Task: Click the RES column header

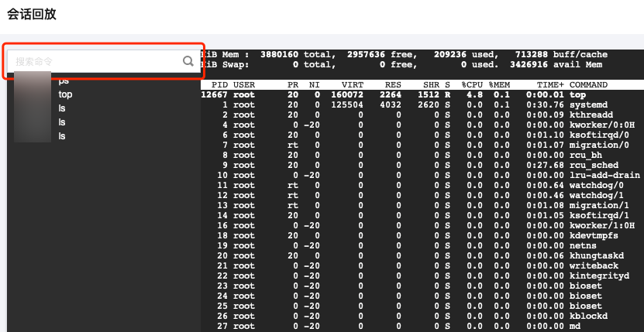Action: point(393,85)
